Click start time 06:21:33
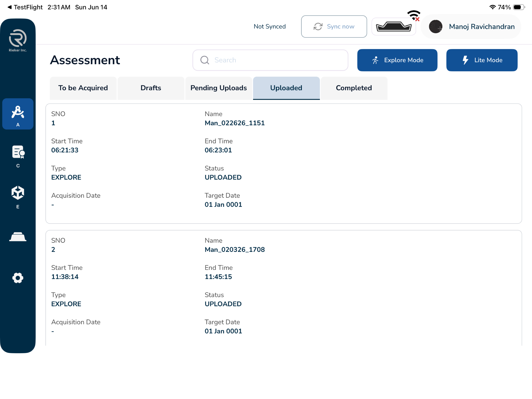 coord(65,150)
